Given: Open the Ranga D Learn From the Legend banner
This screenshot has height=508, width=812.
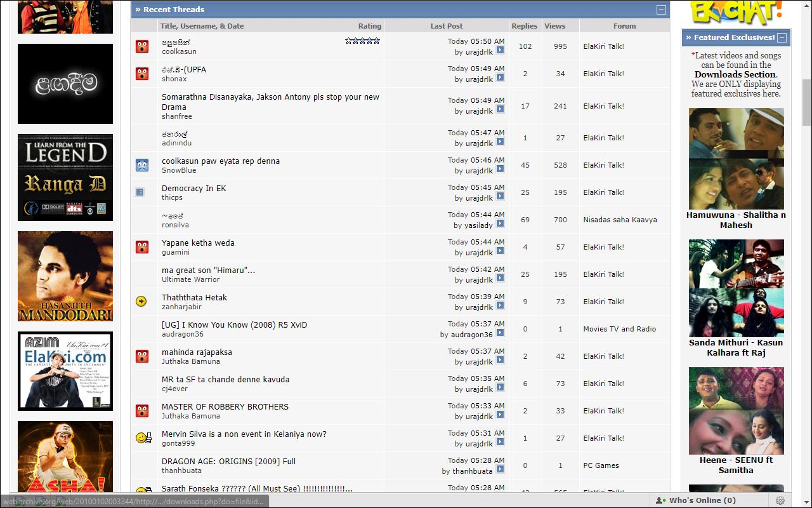Looking at the screenshot, I should coord(65,177).
